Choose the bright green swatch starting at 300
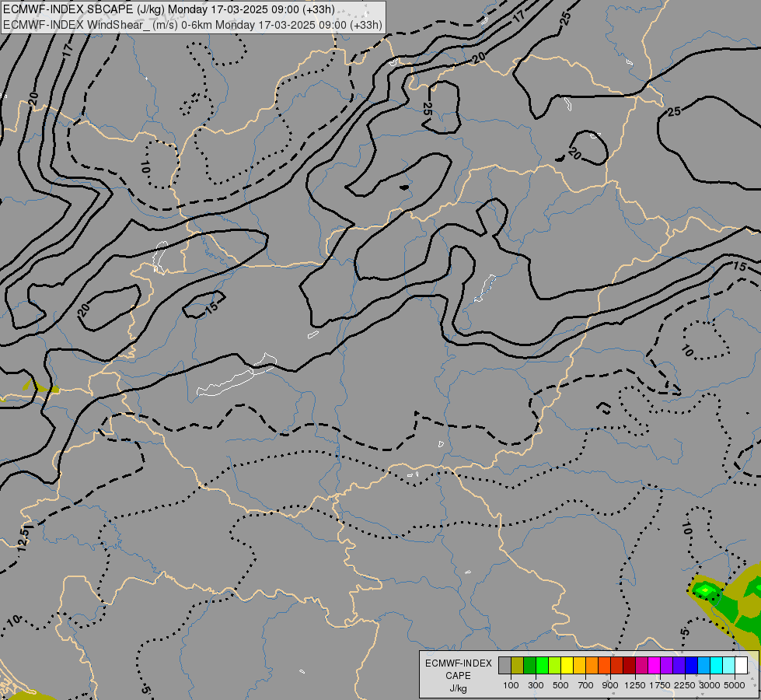The image size is (761, 700). [x=542, y=665]
